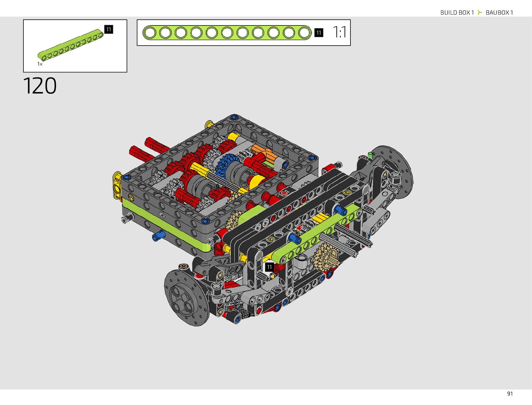This screenshot has height=405, width=532.
Task: Click the yellow connector on frame's left corner
Action: [117, 184]
